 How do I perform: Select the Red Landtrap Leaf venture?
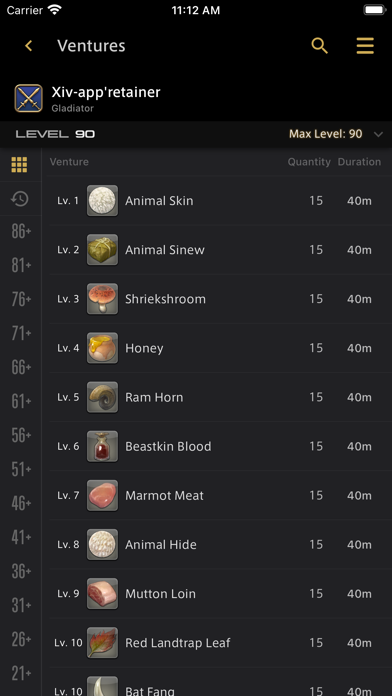coord(219,643)
